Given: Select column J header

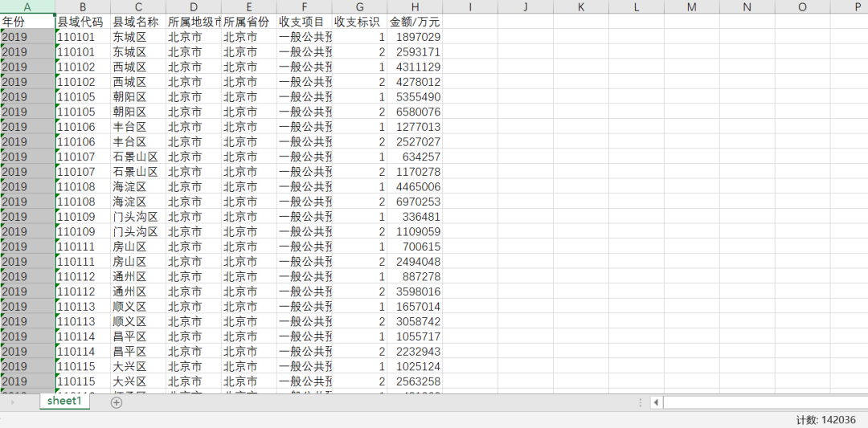Looking at the screenshot, I should click(526, 6).
